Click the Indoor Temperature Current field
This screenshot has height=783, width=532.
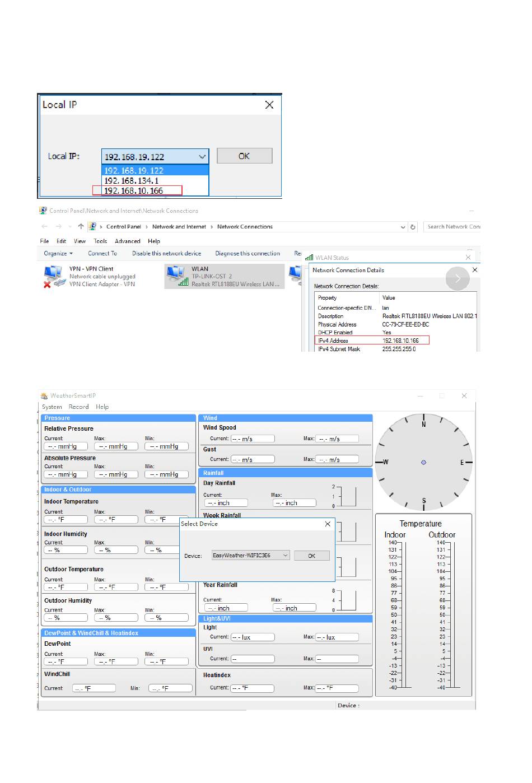tap(66, 519)
